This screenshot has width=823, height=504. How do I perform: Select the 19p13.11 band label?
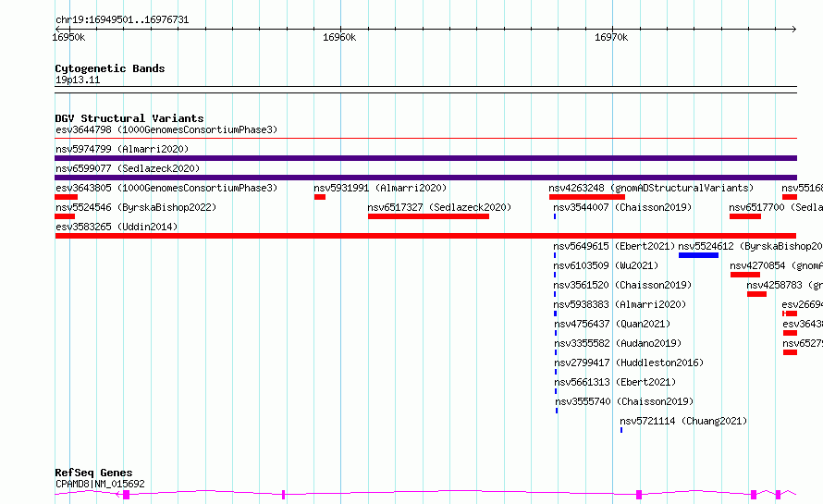pos(78,80)
